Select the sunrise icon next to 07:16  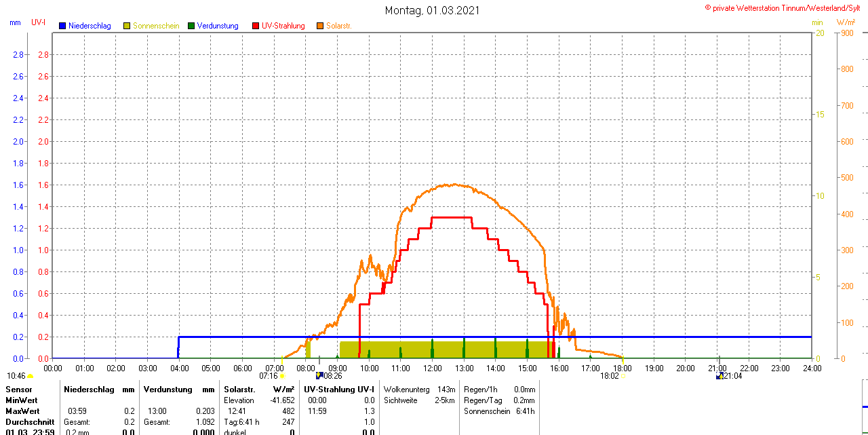[x=282, y=376]
